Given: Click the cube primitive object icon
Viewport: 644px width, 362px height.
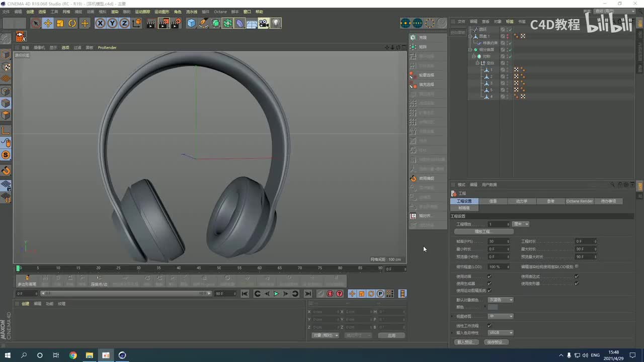Looking at the screenshot, I should pos(191,23).
